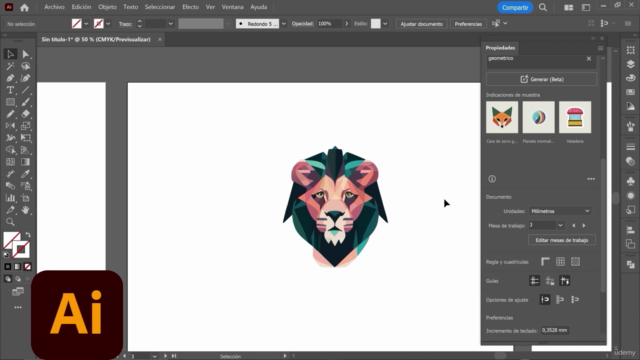Click Generar (Beta) button
Image resolution: width=640 pixels, height=360 pixels.
542,79
